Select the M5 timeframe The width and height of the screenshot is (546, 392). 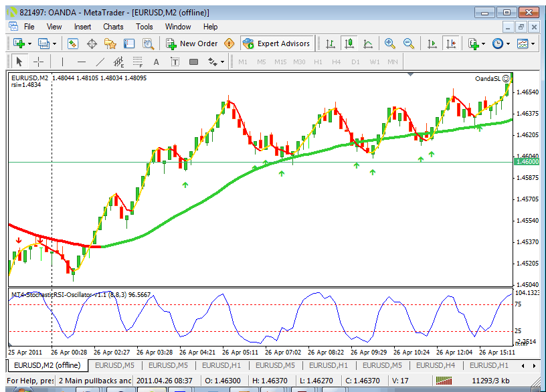pos(262,62)
